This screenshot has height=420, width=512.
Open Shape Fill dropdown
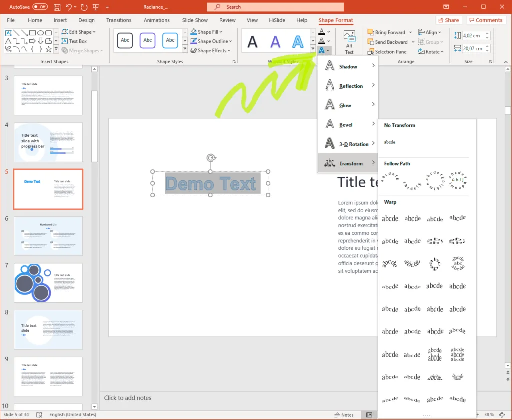206,32
